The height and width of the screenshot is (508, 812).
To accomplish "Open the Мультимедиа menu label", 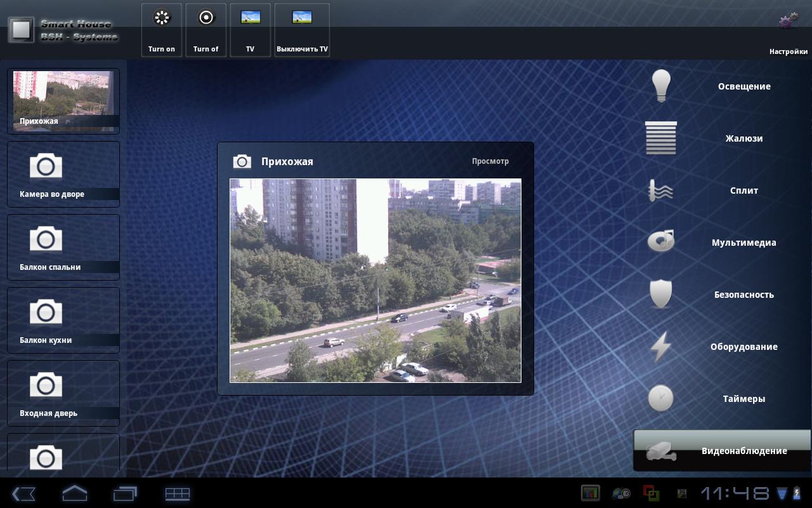I will click(x=744, y=243).
